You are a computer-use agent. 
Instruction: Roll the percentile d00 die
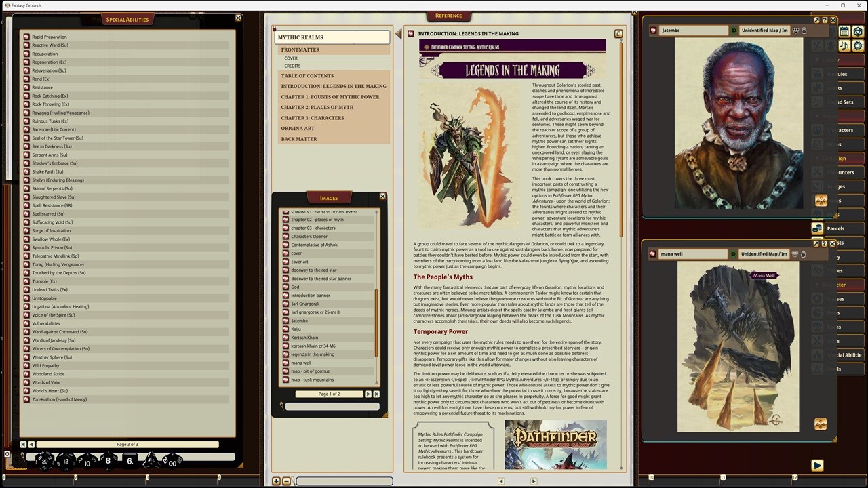172,462
